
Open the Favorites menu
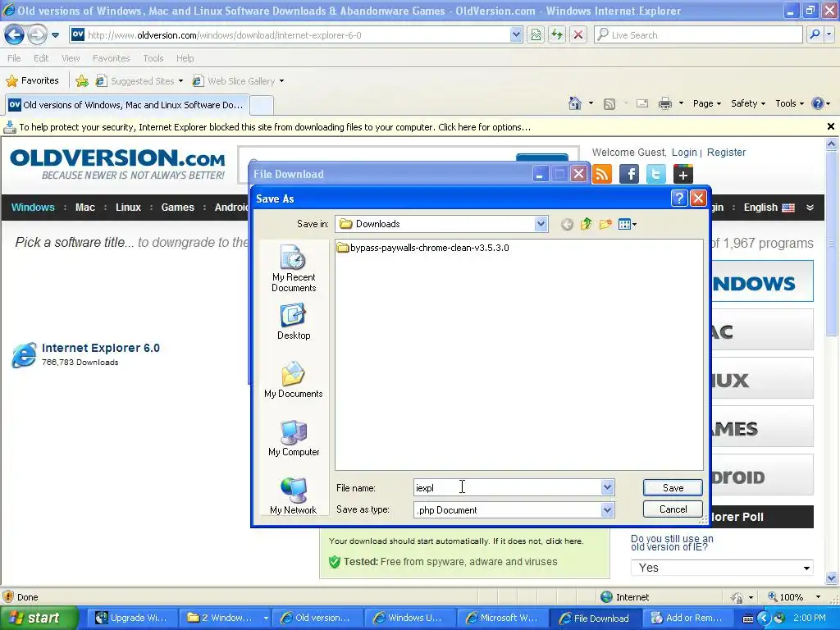111,58
